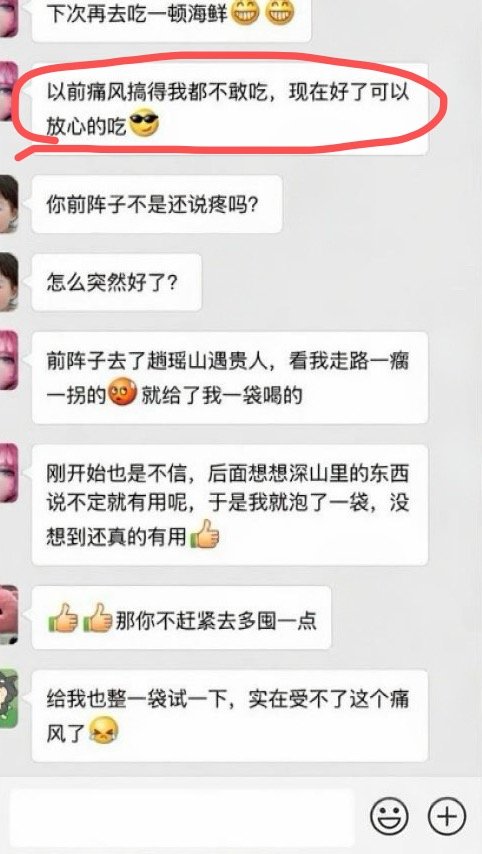Click the sunglasses emoji in the circled message
Viewport: 482px width, 854px height.
pyautogui.click(x=144, y=125)
